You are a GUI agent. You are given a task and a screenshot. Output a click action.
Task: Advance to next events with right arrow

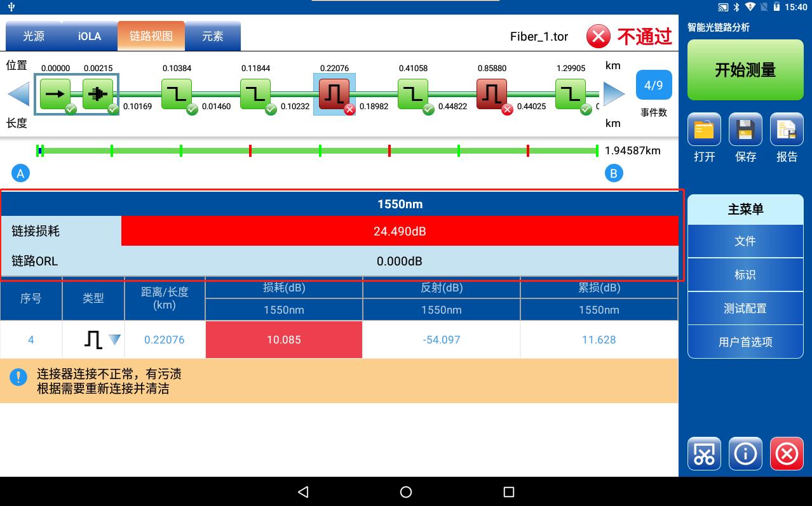(612, 93)
